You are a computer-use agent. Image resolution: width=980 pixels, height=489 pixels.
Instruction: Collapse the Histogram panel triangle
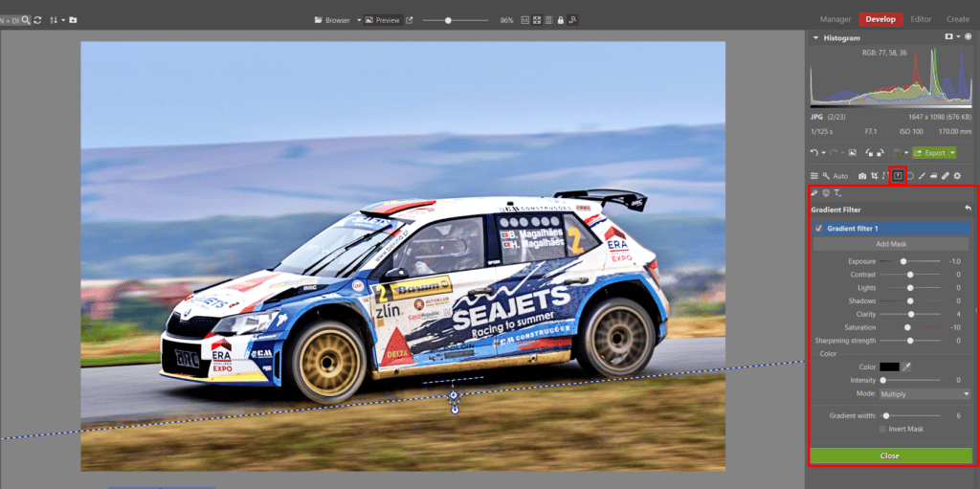pos(815,38)
